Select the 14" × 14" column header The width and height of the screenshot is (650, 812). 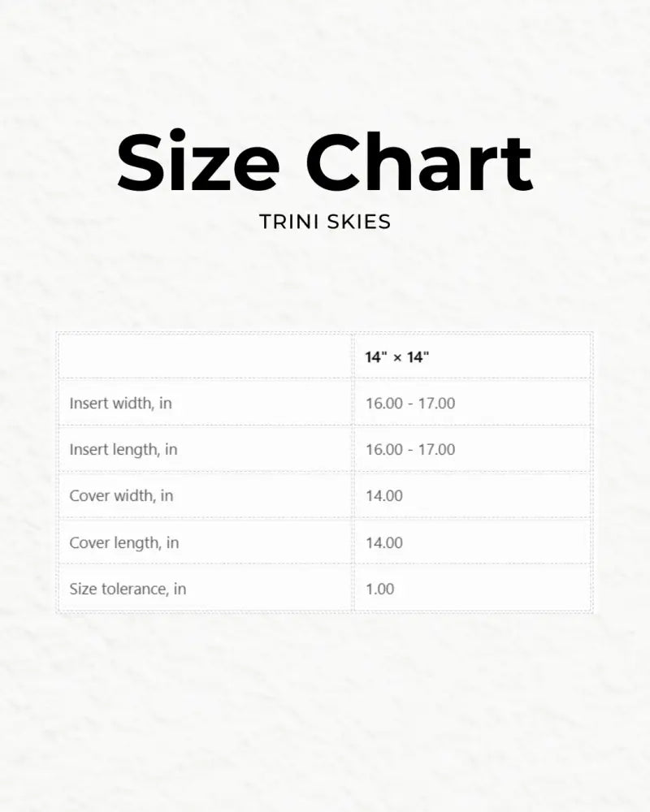[396, 357]
